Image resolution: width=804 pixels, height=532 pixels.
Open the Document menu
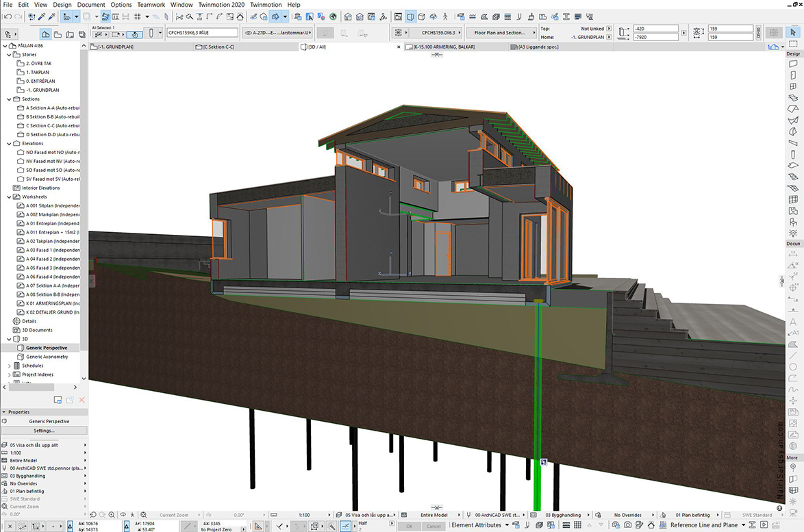[x=91, y=5]
